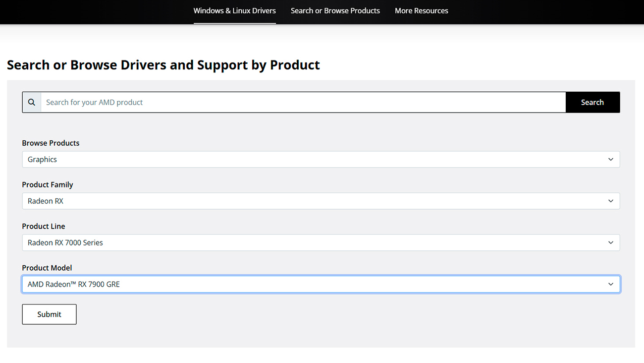Click the Submit button
The image size is (644, 363).
tap(49, 314)
